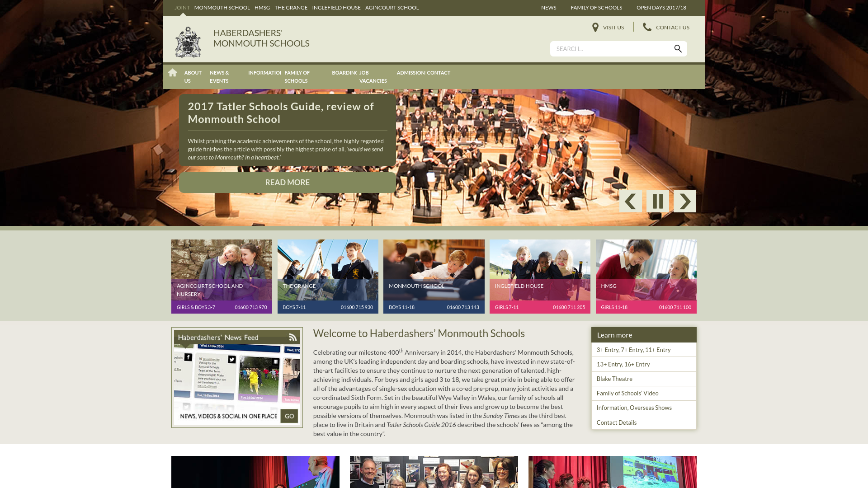This screenshot has width=868, height=488.
Task: Open bottom-left news photo with red curtain
Action: (255, 472)
